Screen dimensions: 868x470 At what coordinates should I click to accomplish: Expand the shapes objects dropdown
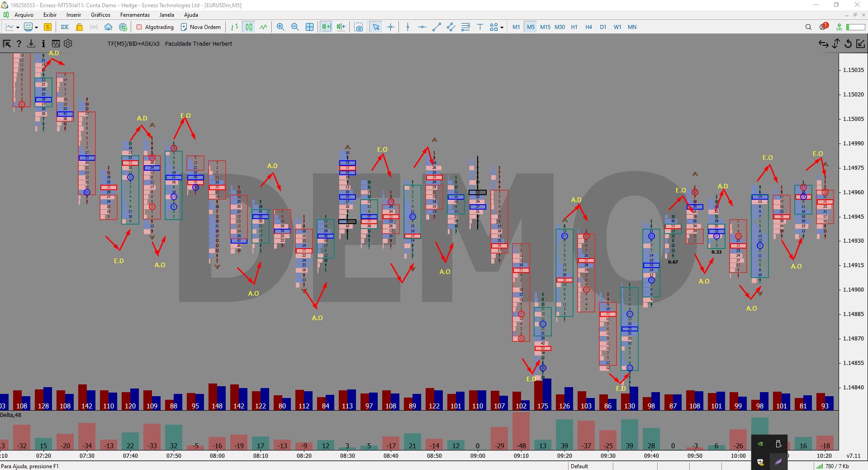pyautogui.click(x=502, y=28)
